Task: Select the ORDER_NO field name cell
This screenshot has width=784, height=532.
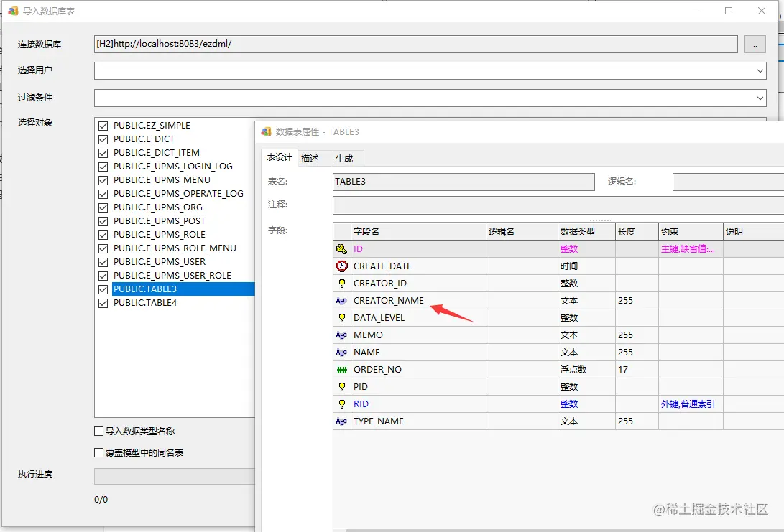Action: [418, 370]
